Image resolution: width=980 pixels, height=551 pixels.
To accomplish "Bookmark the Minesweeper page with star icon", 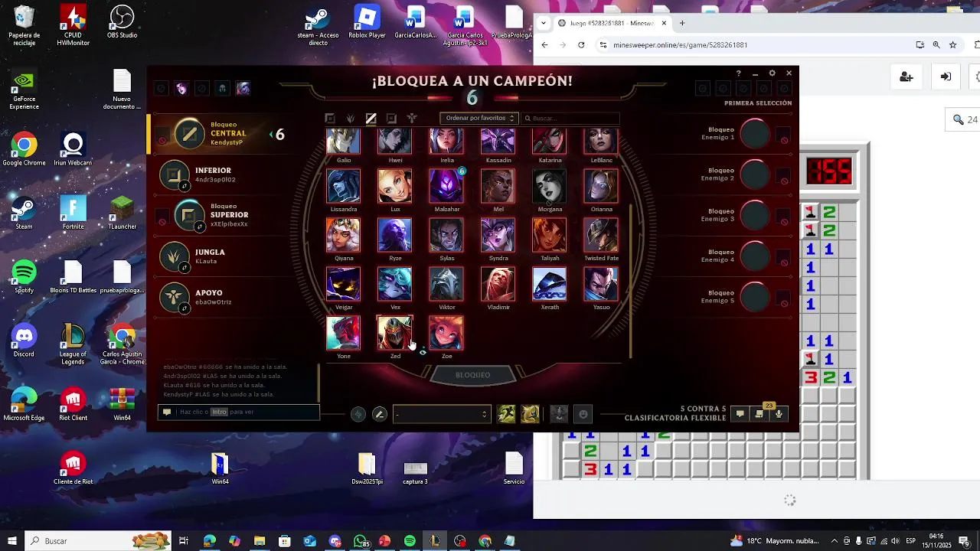I will coord(953,45).
